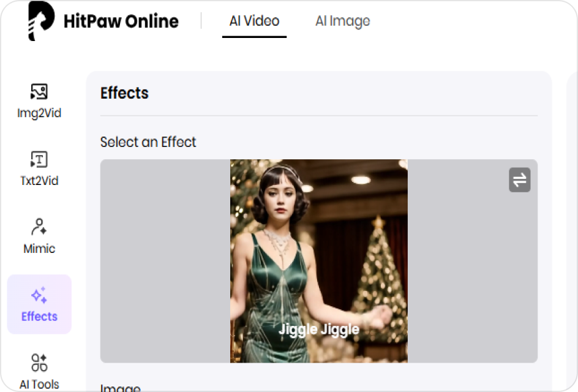Click the HitPaw Online title text
This screenshot has width=578, height=392.
121,20
